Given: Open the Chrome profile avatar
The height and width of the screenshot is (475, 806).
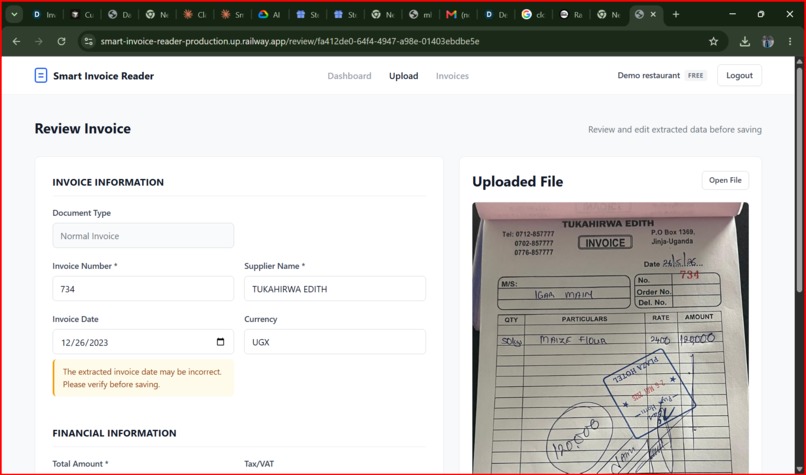Looking at the screenshot, I should [768, 42].
